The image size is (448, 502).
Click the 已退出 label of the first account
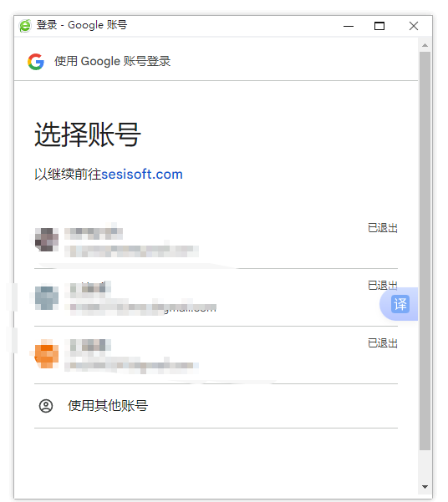[x=383, y=228]
